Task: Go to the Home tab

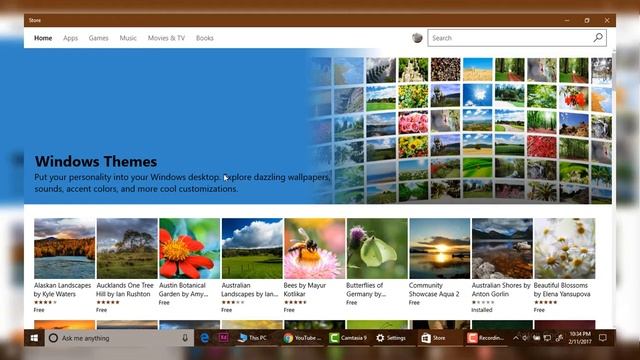Action: click(43, 38)
